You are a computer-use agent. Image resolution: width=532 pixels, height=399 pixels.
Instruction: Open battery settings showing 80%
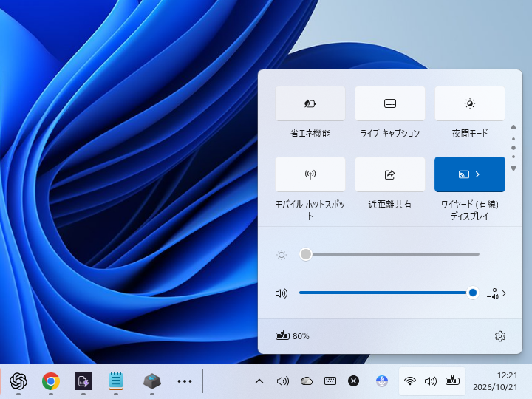[292, 336]
